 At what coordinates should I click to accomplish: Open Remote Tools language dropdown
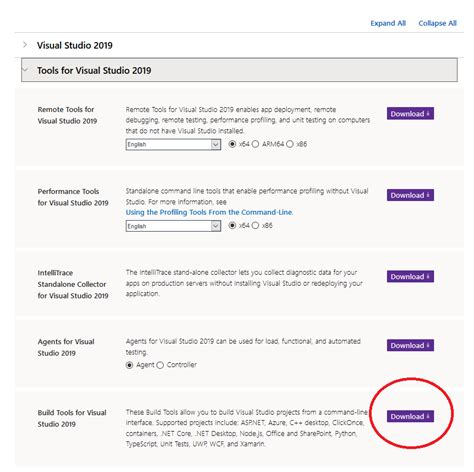tap(173, 144)
